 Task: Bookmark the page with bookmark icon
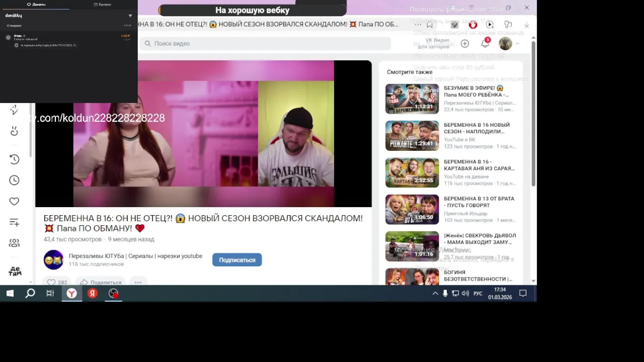(430, 24)
